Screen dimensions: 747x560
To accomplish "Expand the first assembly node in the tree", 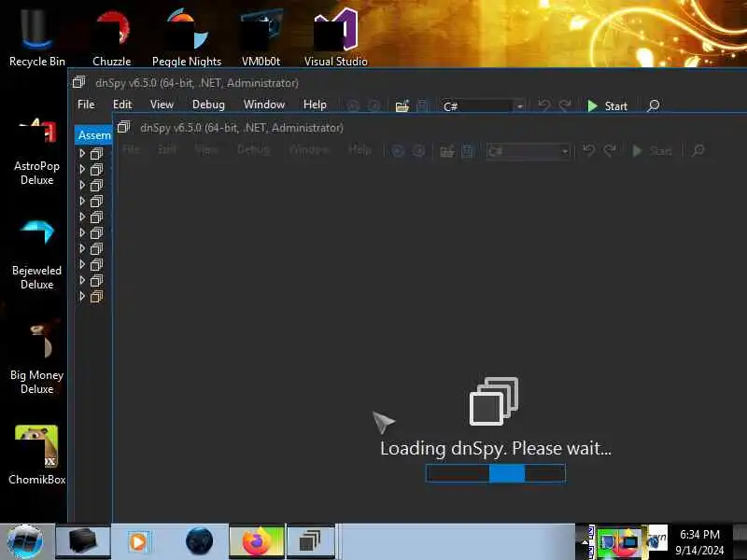I will pyautogui.click(x=82, y=153).
